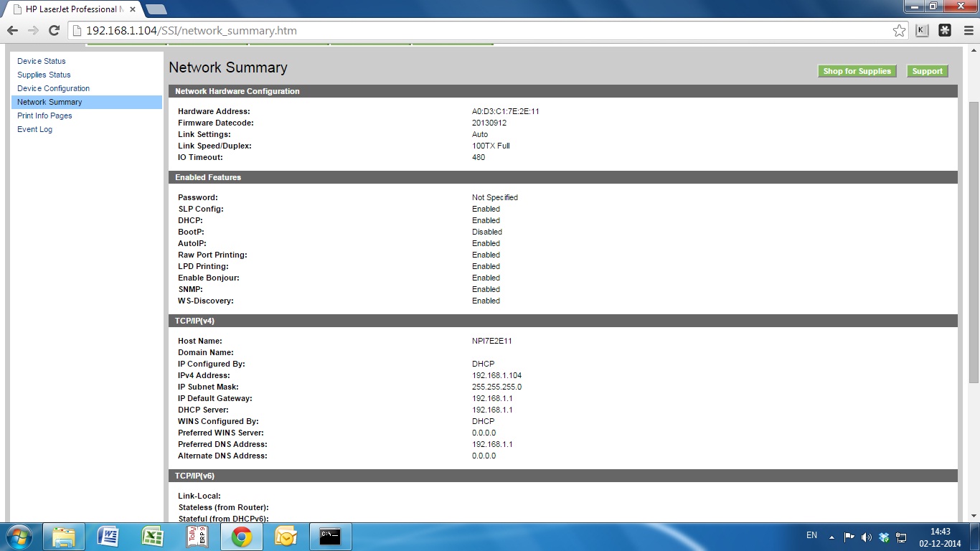Click the Shop for Supplies button
Screen dimensions: 980x551
point(857,71)
